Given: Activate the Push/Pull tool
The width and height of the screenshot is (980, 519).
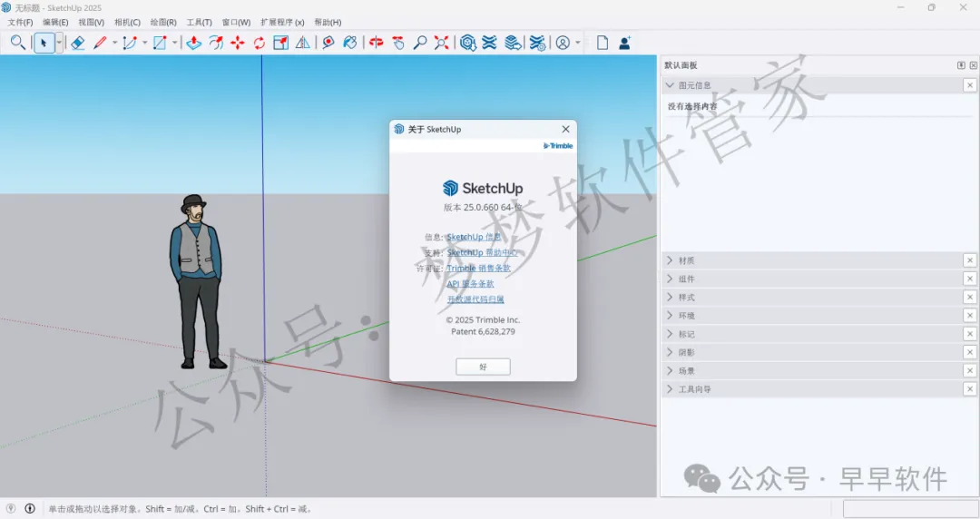Looking at the screenshot, I should coord(194,43).
